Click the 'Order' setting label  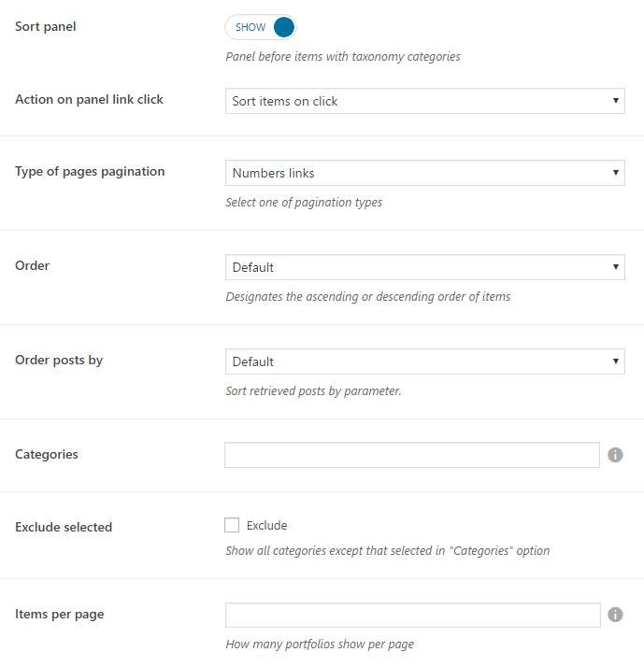[x=33, y=265]
